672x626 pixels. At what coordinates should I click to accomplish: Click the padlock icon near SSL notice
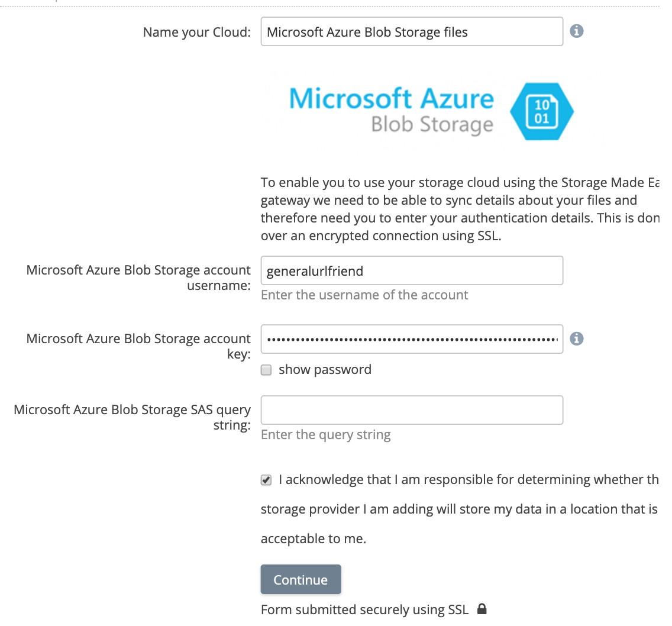click(x=482, y=609)
